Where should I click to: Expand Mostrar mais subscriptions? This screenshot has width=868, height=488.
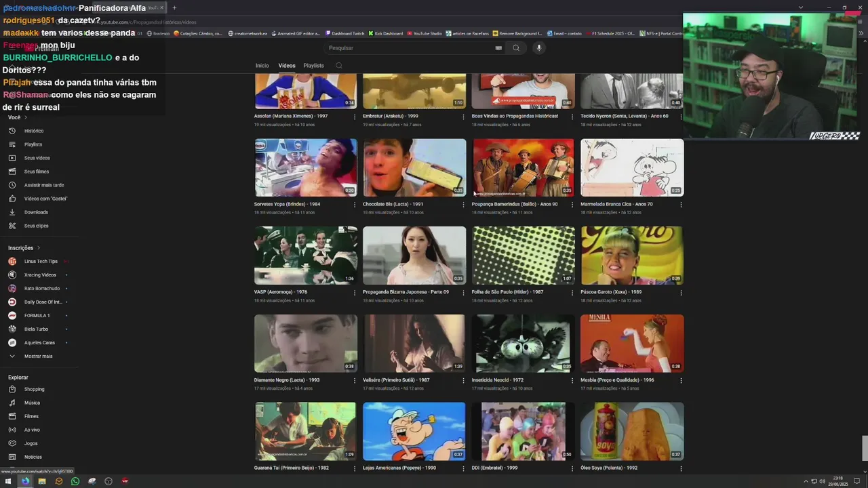(x=38, y=356)
